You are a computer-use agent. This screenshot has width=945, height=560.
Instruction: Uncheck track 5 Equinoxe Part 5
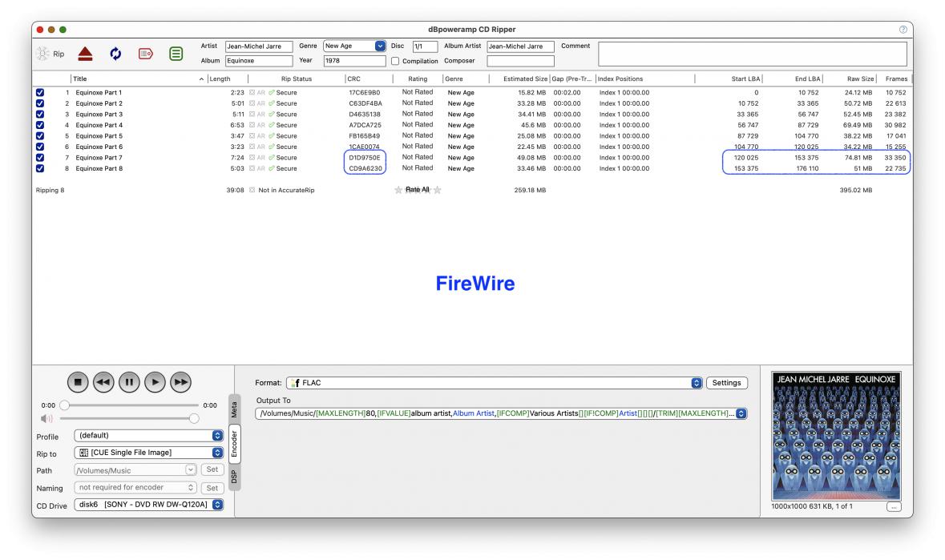click(41, 136)
